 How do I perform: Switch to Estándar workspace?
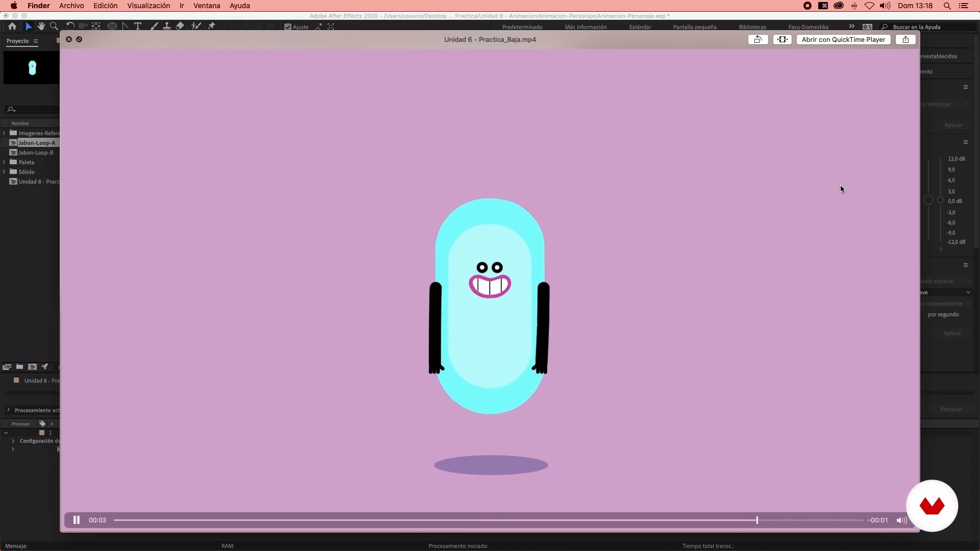[640, 27]
